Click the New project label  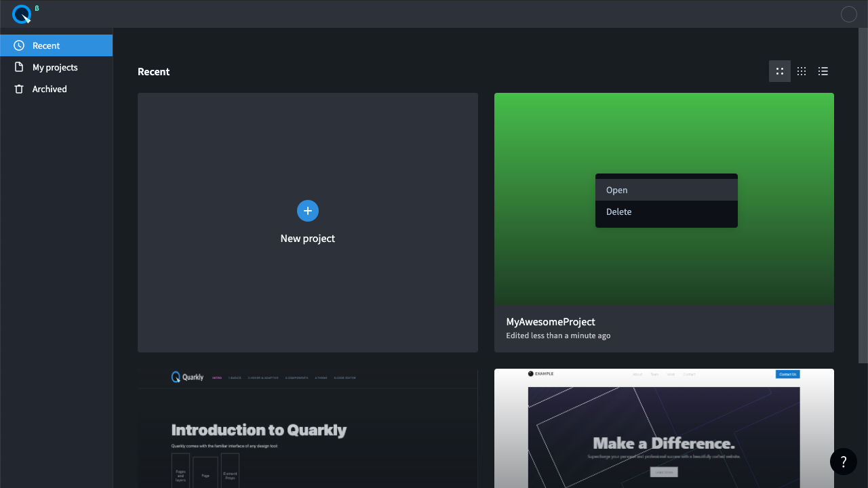(307, 239)
